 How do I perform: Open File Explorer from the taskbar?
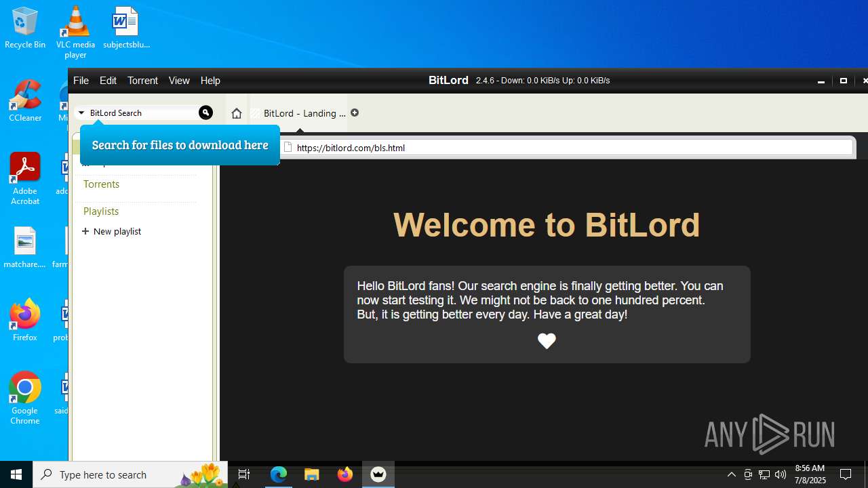(312, 474)
